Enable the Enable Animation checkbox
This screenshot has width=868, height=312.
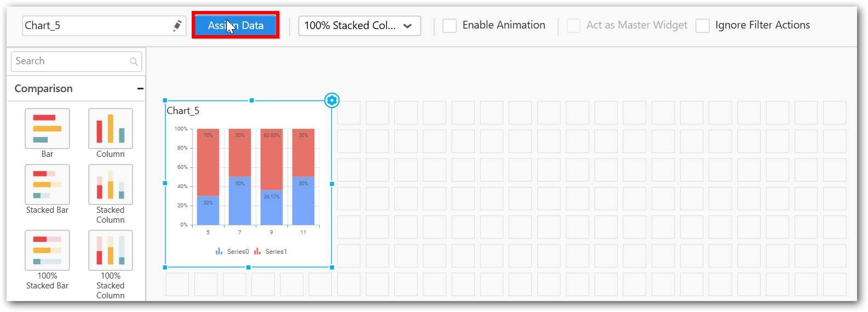point(450,26)
